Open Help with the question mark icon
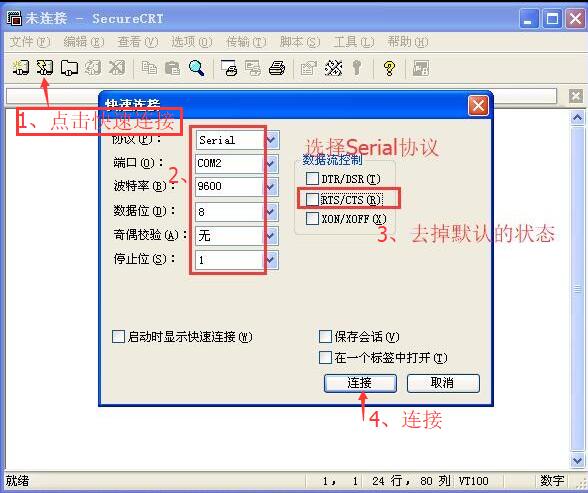 [x=389, y=68]
